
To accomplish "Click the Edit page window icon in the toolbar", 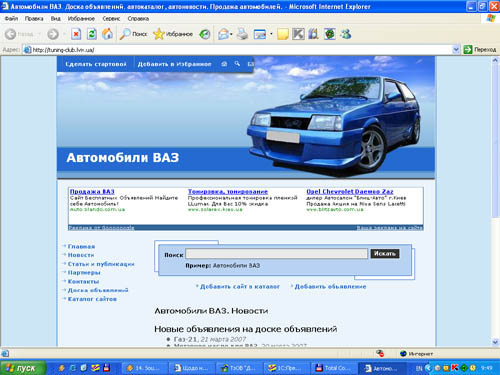I will [x=260, y=34].
